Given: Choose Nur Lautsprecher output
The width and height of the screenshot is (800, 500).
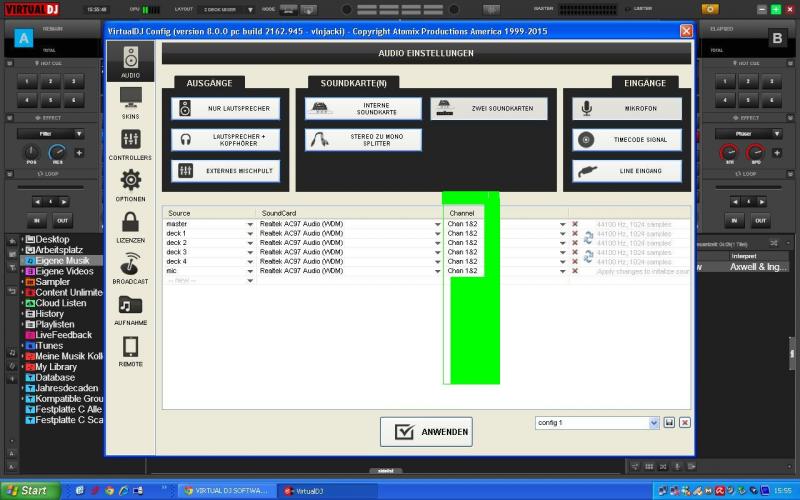Looking at the screenshot, I should click(x=226, y=109).
